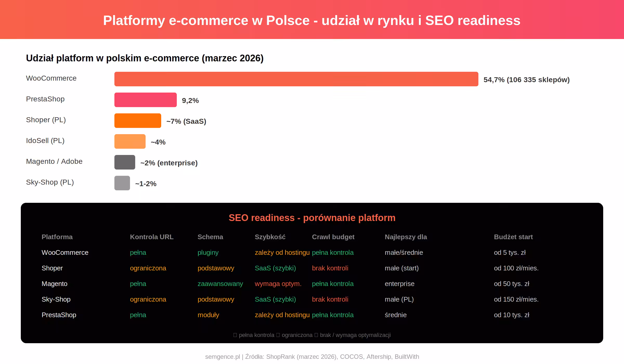Click the '~1-2%' value label

(146, 184)
